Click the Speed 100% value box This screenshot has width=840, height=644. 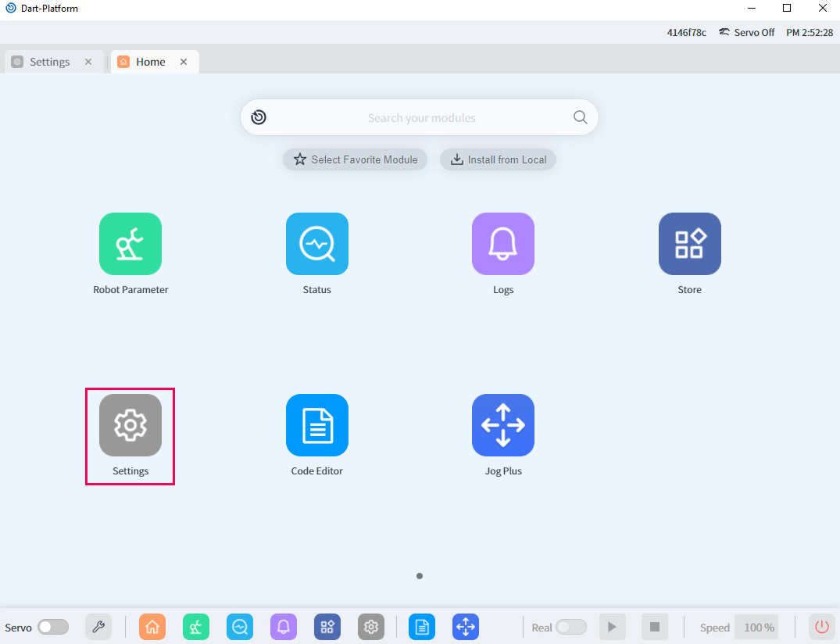coord(757,627)
